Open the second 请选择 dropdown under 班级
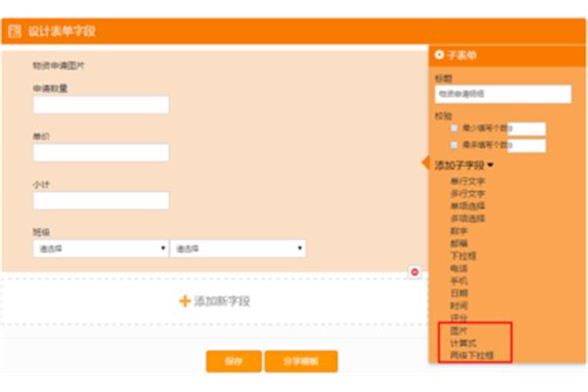The width and height of the screenshot is (588, 392). (238, 249)
